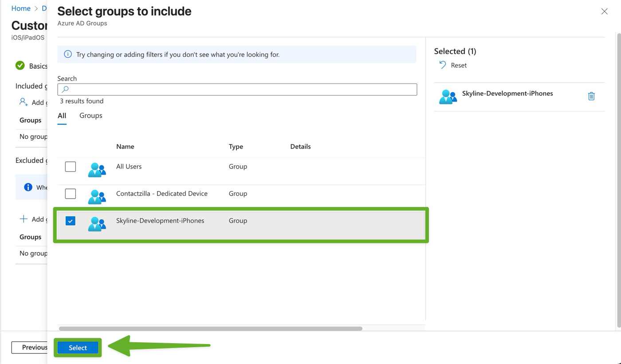Click the Details column header

pyautogui.click(x=300, y=146)
